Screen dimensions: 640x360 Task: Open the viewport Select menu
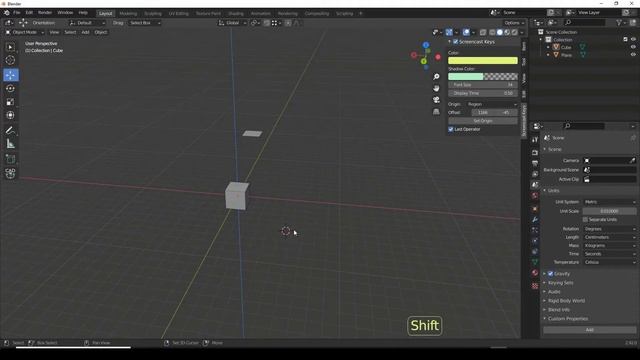click(70, 32)
